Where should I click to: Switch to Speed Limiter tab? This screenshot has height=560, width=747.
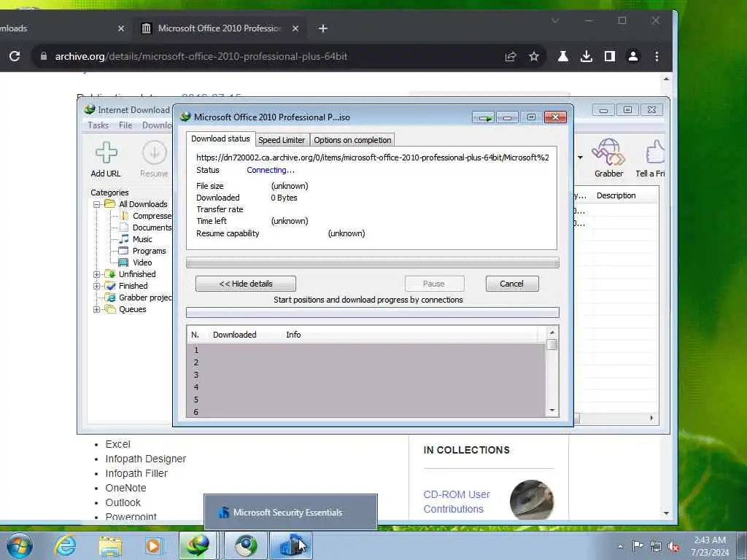click(282, 140)
